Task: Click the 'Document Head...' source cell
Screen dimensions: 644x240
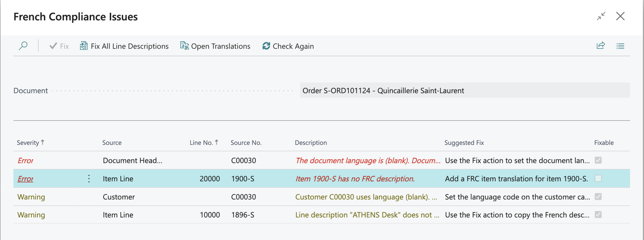Action: point(133,160)
